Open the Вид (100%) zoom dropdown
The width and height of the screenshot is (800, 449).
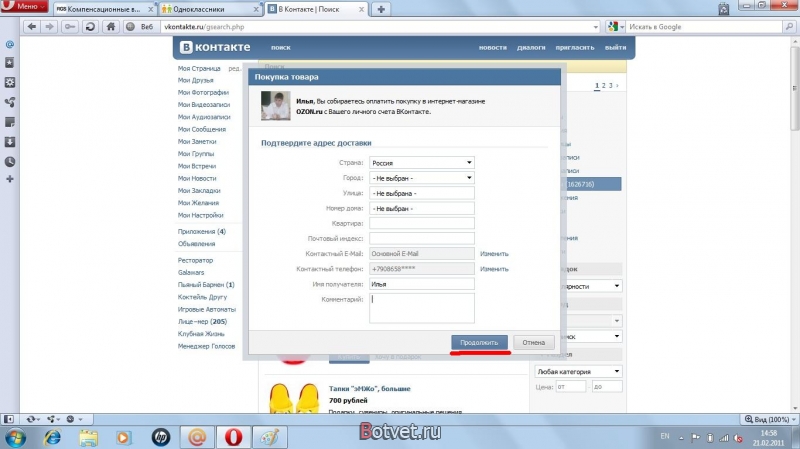[x=770, y=419]
